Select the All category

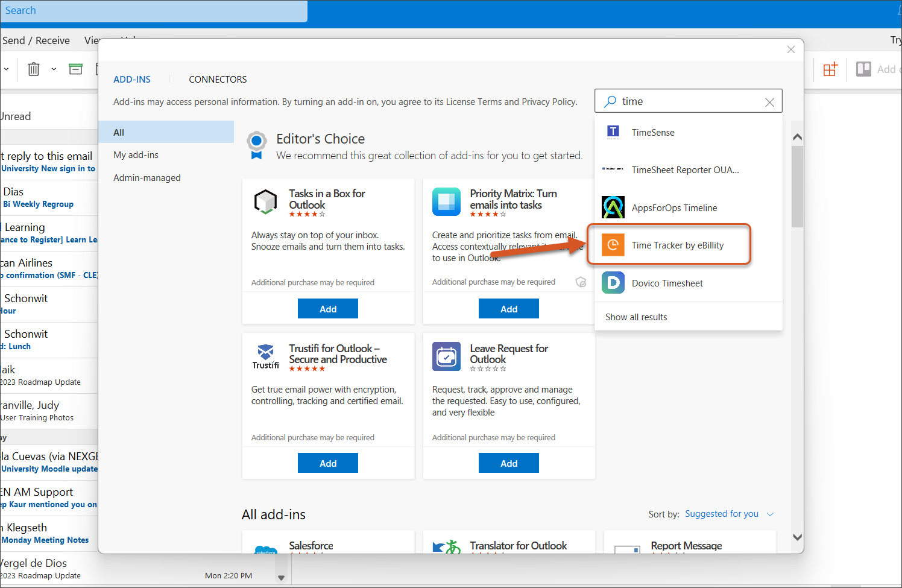[x=166, y=132]
